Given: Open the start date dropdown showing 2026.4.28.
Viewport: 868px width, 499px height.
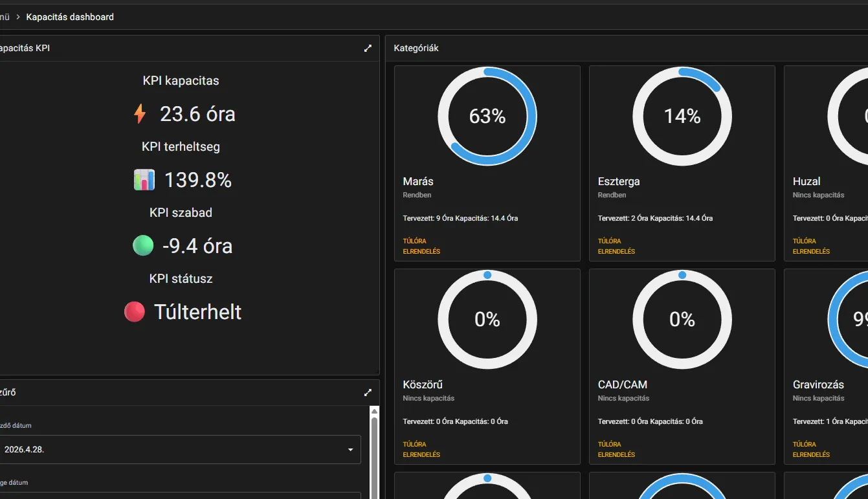Looking at the screenshot, I should 180,449.
